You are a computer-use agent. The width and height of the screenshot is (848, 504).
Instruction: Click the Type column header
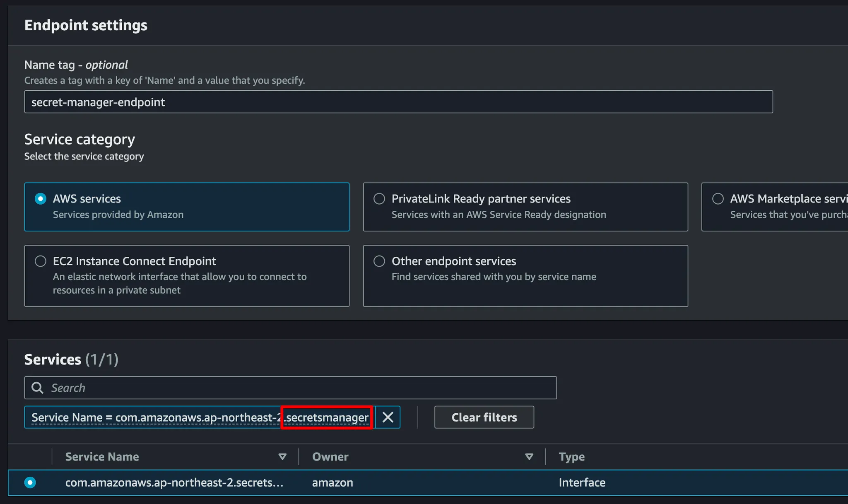click(x=571, y=456)
